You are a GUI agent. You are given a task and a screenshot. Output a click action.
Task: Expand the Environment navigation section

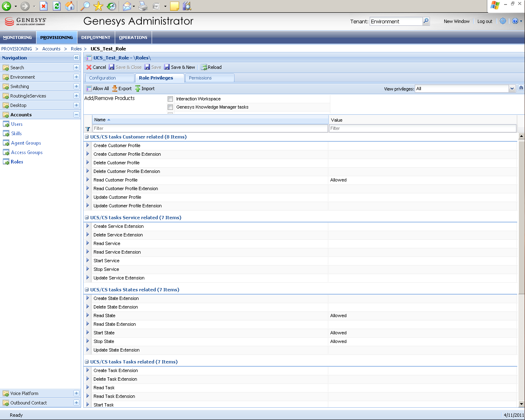pyautogui.click(x=76, y=77)
